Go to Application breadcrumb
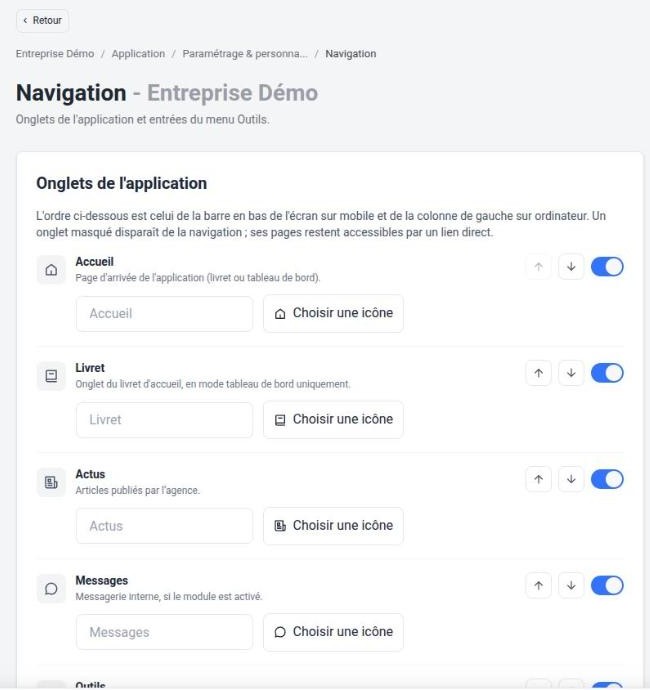Image resolution: width=650 pixels, height=690 pixels. [138, 54]
